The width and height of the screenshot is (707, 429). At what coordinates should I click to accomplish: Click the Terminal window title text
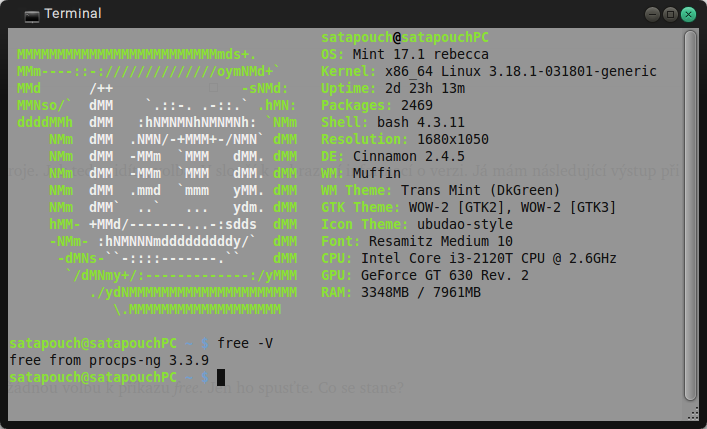click(73, 14)
